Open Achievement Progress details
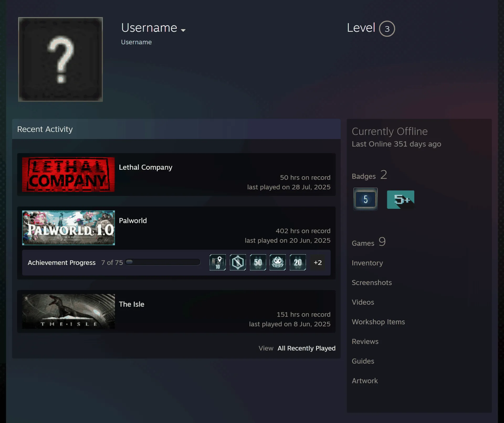504x423 pixels. 62,263
